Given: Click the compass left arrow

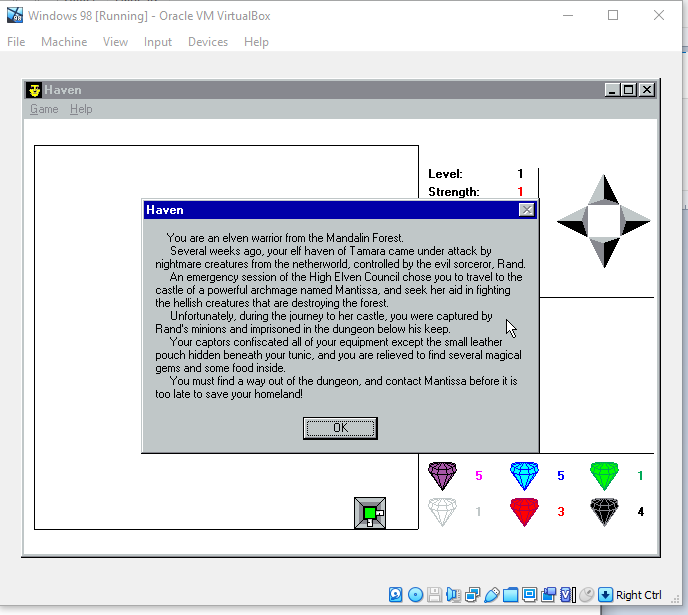Looking at the screenshot, I should [573, 222].
